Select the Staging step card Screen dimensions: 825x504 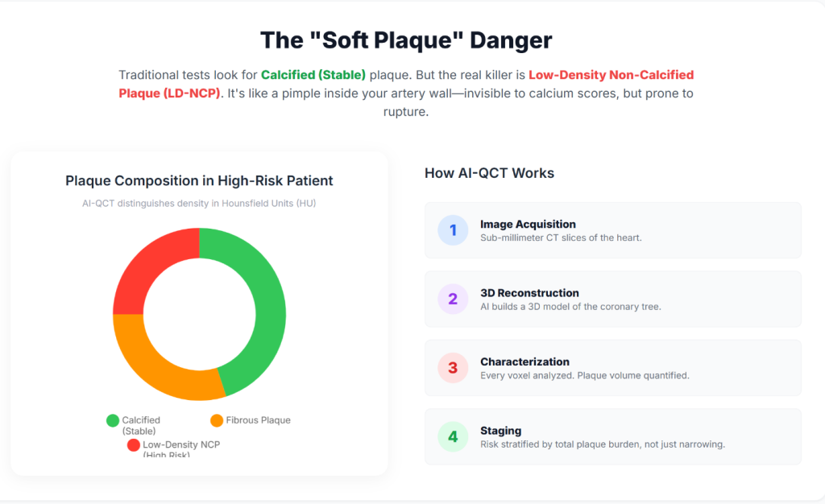tap(612, 437)
